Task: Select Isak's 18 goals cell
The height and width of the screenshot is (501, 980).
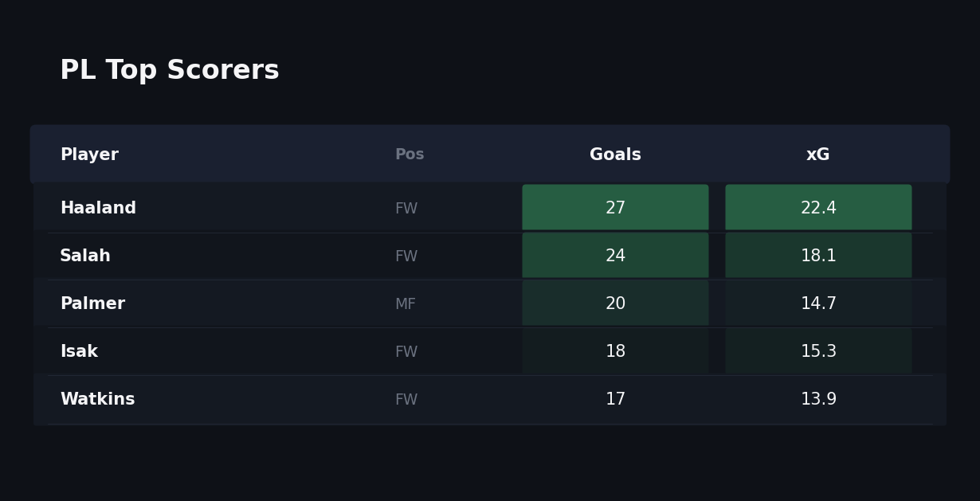Action: point(615,351)
